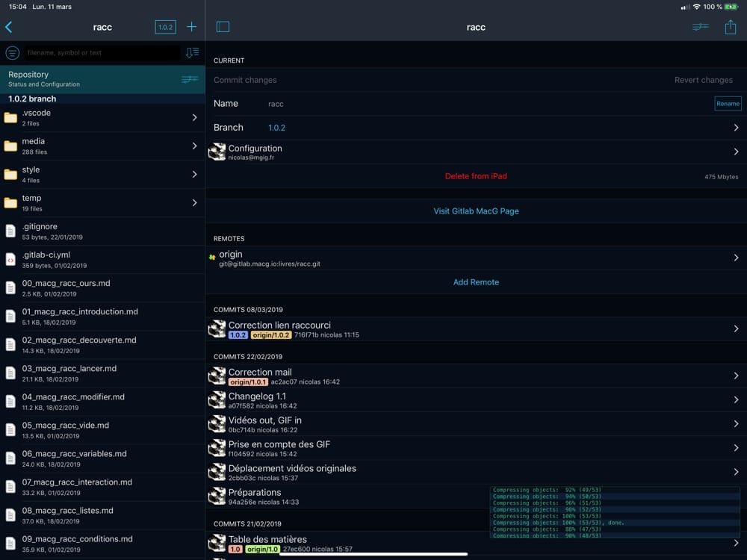Expand Correction lien raccourci commit chevron
This screenshot has height=560, width=747.
pos(736,329)
